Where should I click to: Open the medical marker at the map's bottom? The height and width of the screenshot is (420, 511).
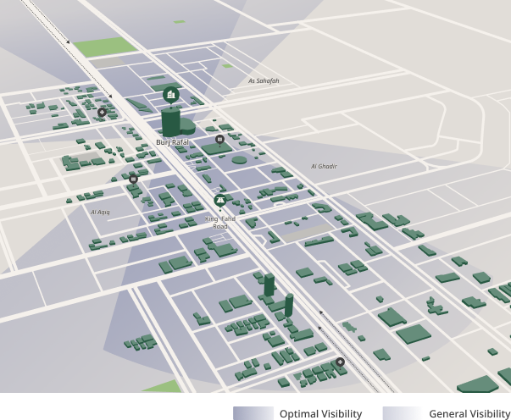point(340,362)
